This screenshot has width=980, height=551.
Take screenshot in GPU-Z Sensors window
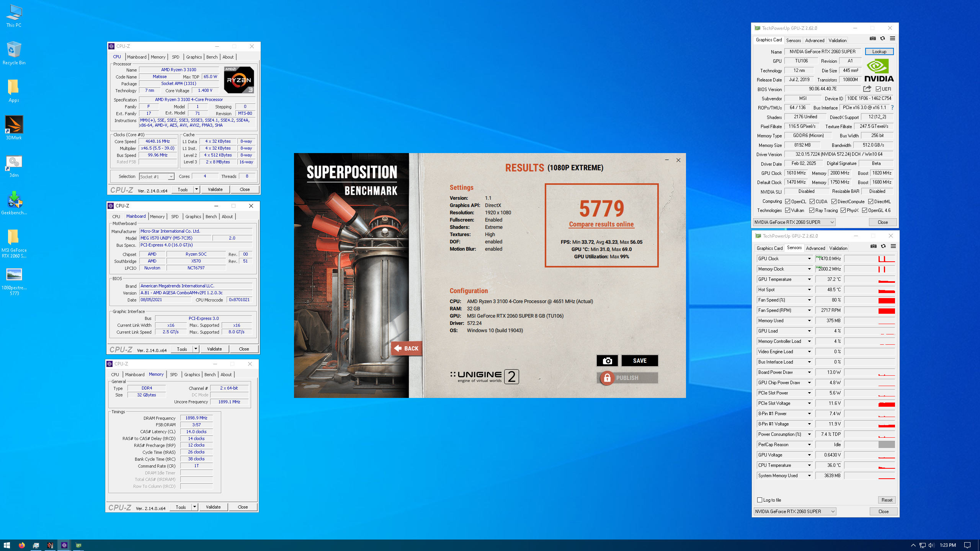873,246
